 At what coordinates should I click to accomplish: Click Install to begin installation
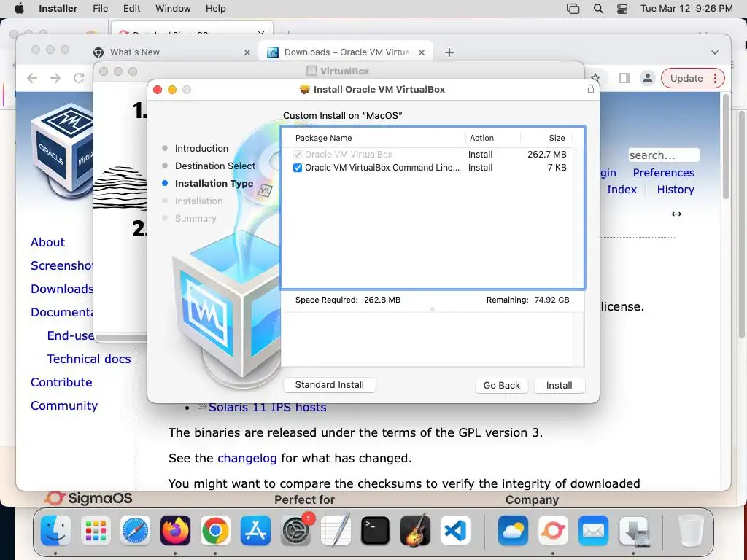coord(560,385)
